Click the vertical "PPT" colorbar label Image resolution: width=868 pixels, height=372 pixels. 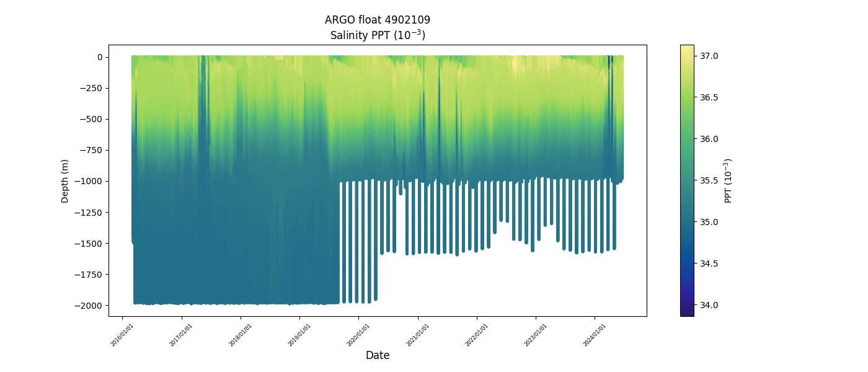point(728,180)
